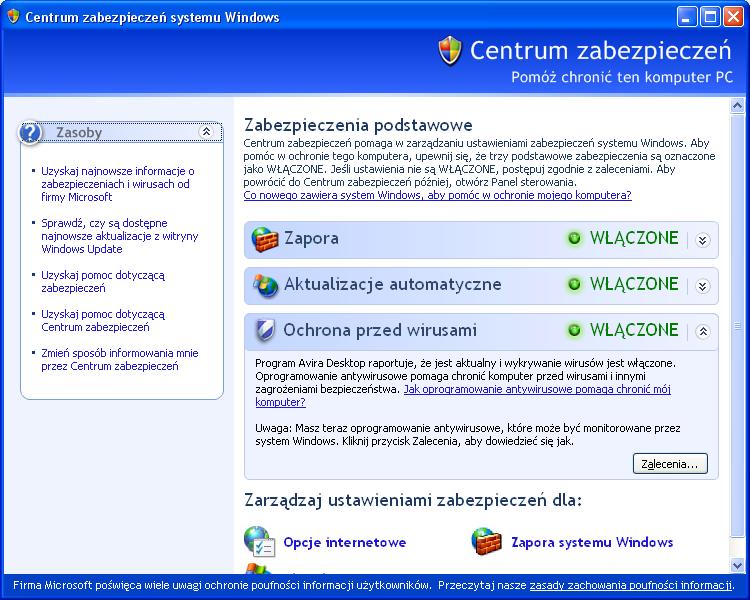Click the Zalecenia... button

[x=670, y=464]
